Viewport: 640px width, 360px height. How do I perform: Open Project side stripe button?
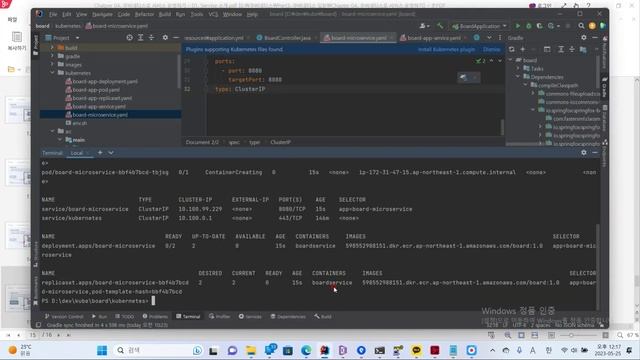pos(36,44)
